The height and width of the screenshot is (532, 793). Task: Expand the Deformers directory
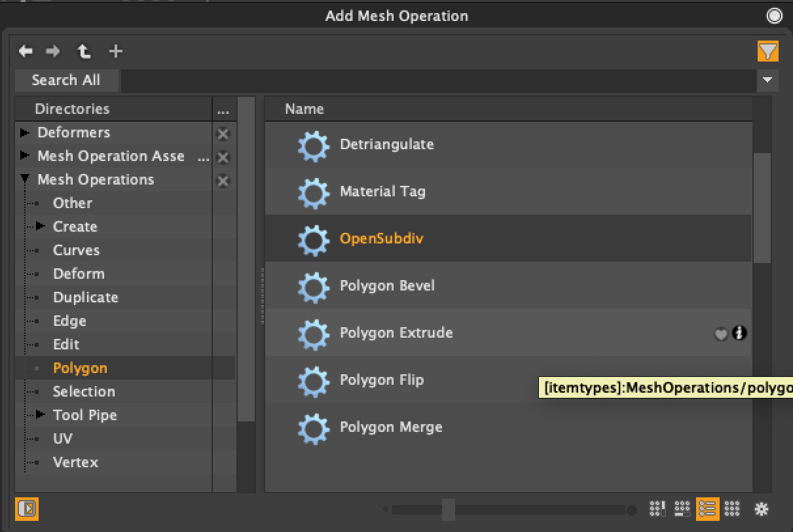(x=25, y=133)
